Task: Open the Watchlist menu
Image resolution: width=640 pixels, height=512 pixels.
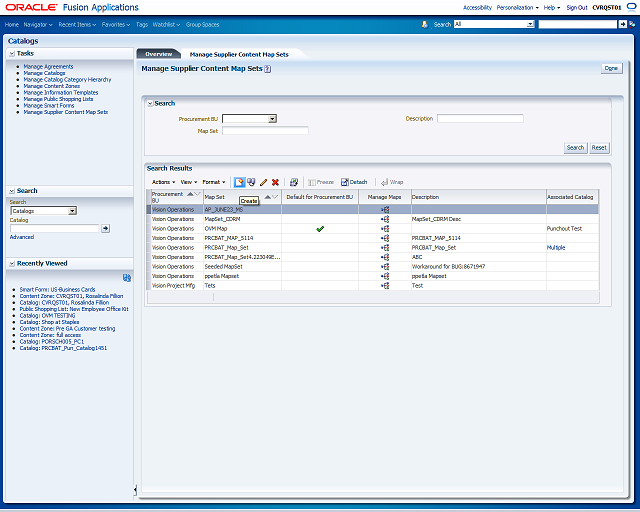Action: pyautogui.click(x=167, y=25)
